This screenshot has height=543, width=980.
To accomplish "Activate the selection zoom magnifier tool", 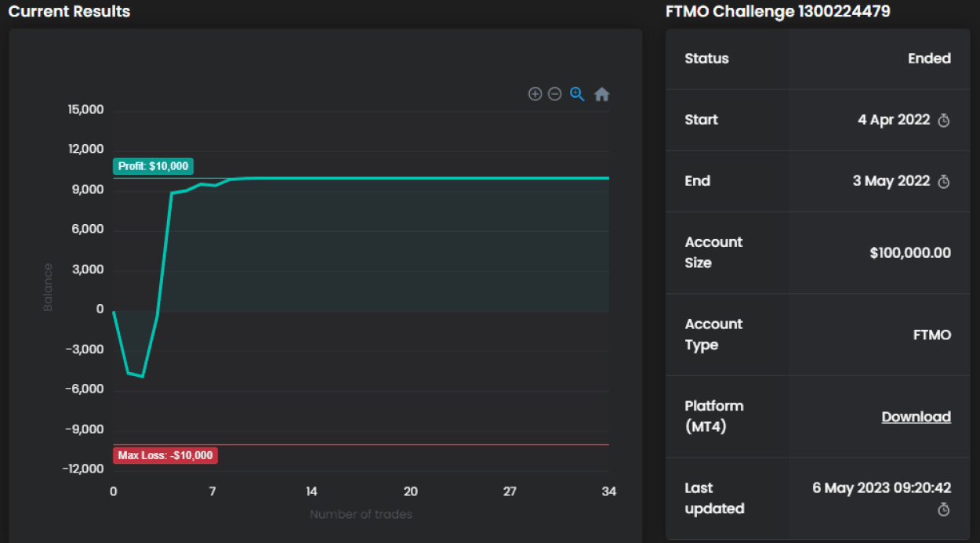I will pyautogui.click(x=577, y=94).
